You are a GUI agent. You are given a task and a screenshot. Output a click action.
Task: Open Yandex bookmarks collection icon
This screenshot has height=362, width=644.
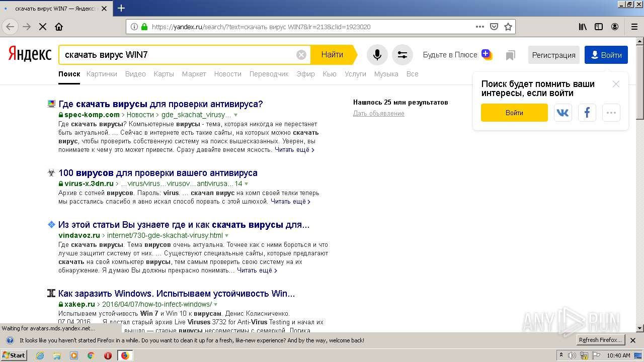tap(511, 55)
